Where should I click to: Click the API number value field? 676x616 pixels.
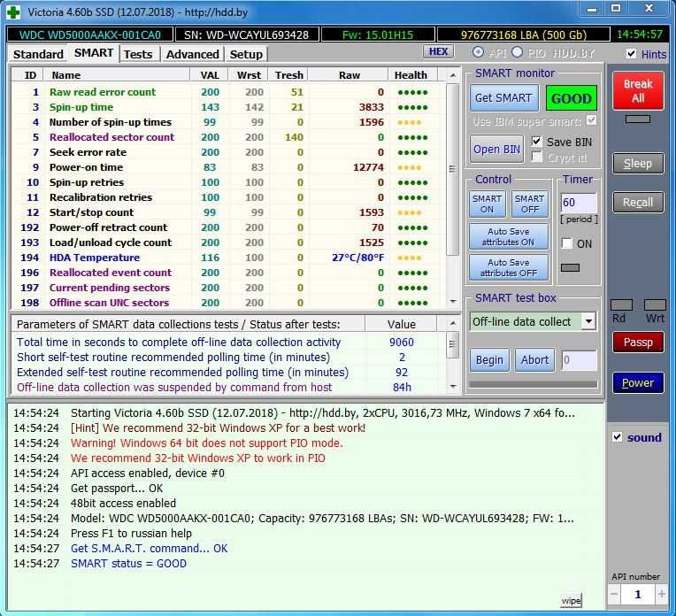coord(638,594)
